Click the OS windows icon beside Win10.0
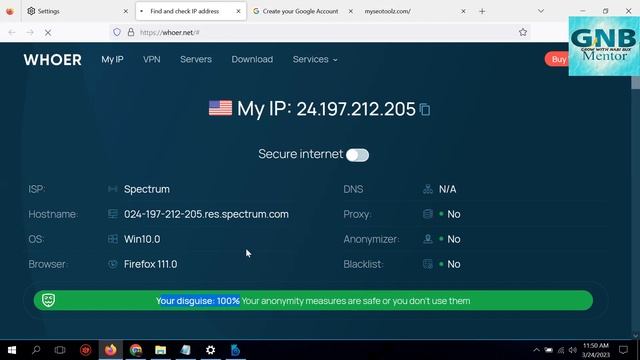Viewport: 640px width, 360px height. (x=113, y=239)
